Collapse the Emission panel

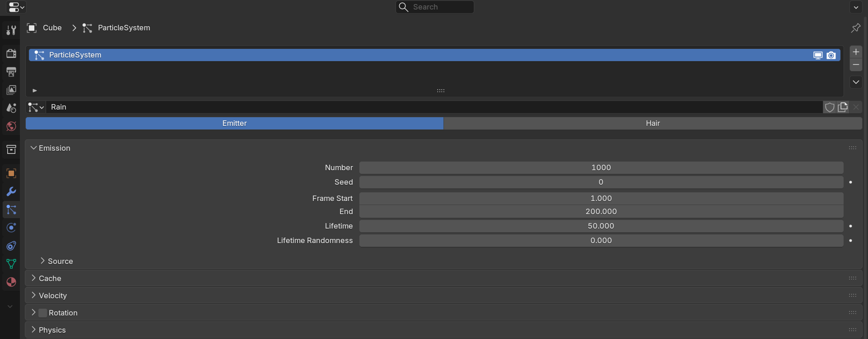[x=33, y=148]
